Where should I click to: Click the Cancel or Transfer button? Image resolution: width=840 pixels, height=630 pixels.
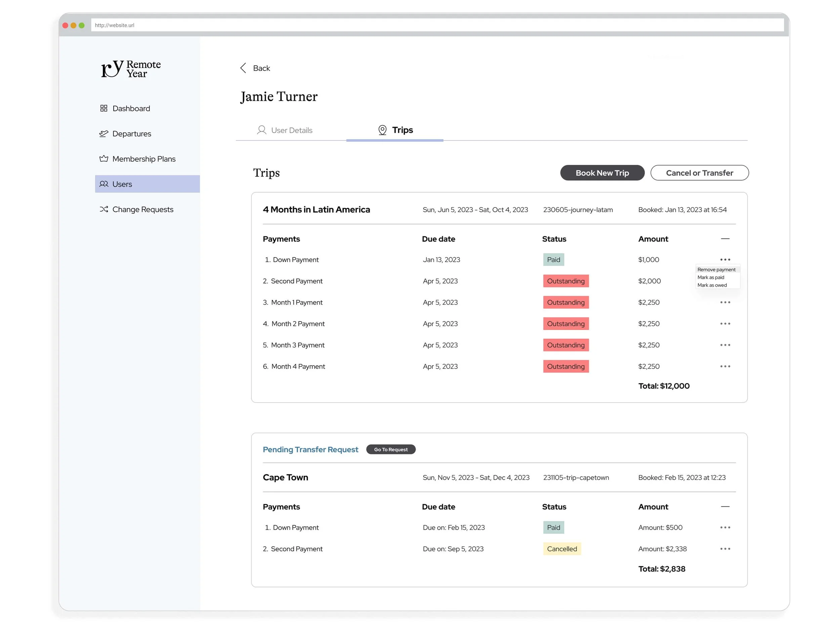pyautogui.click(x=700, y=173)
